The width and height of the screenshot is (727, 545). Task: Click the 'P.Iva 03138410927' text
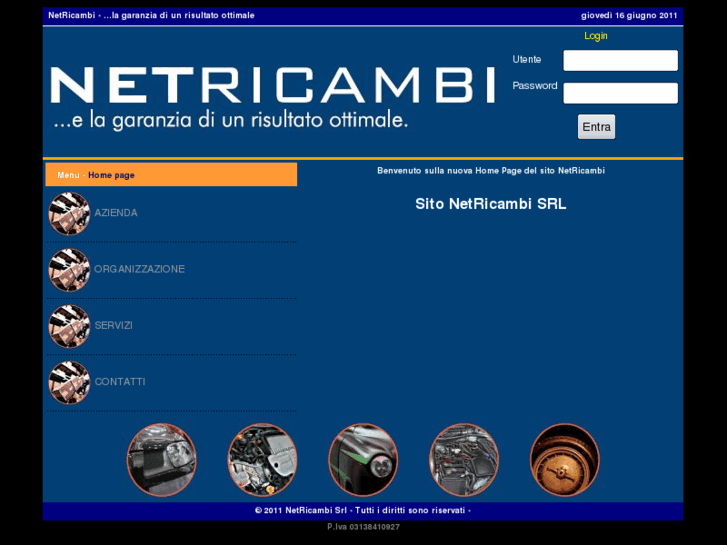(364, 527)
